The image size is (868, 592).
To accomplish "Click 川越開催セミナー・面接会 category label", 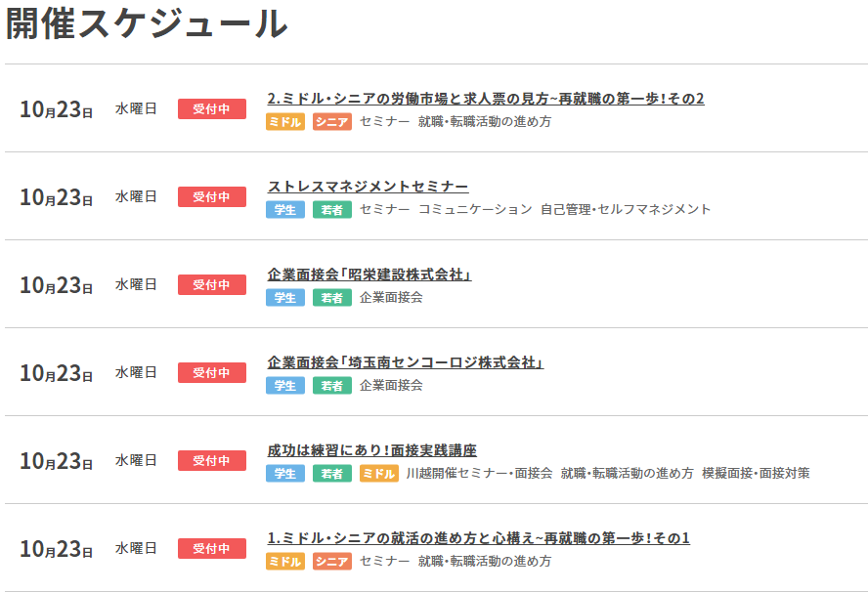I will click(479, 474).
